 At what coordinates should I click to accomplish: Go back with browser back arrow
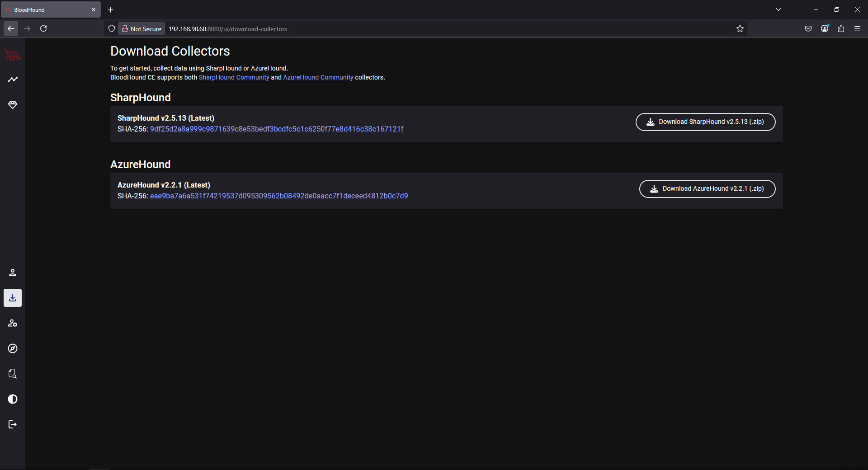click(x=11, y=28)
